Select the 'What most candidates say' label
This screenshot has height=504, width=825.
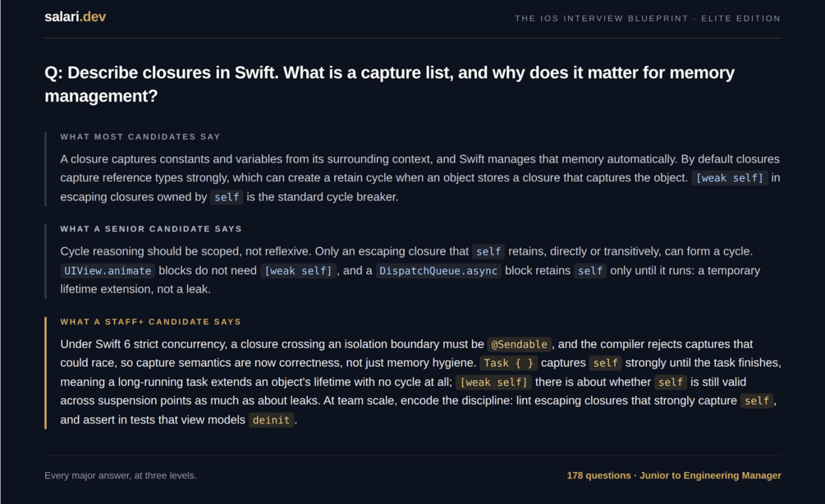(x=140, y=137)
